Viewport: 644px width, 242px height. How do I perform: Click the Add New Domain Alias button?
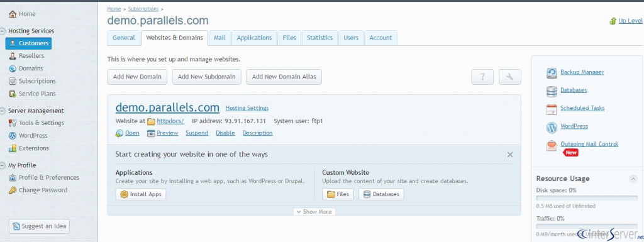click(x=284, y=77)
